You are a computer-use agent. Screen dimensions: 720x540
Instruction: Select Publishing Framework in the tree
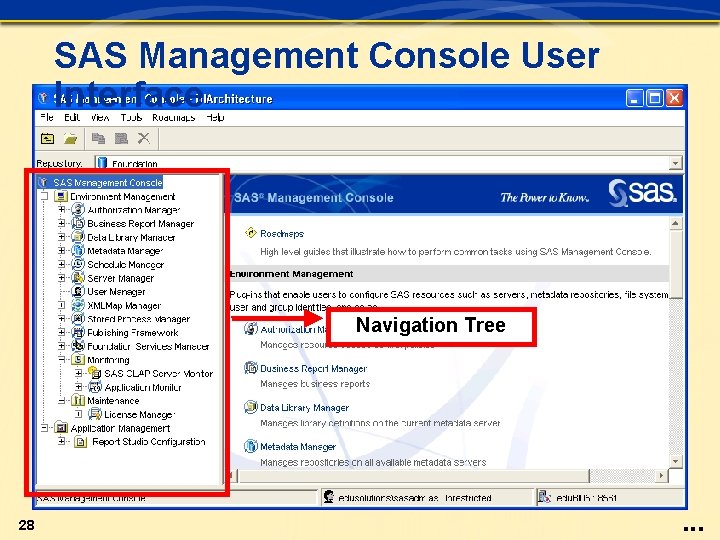(x=133, y=333)
